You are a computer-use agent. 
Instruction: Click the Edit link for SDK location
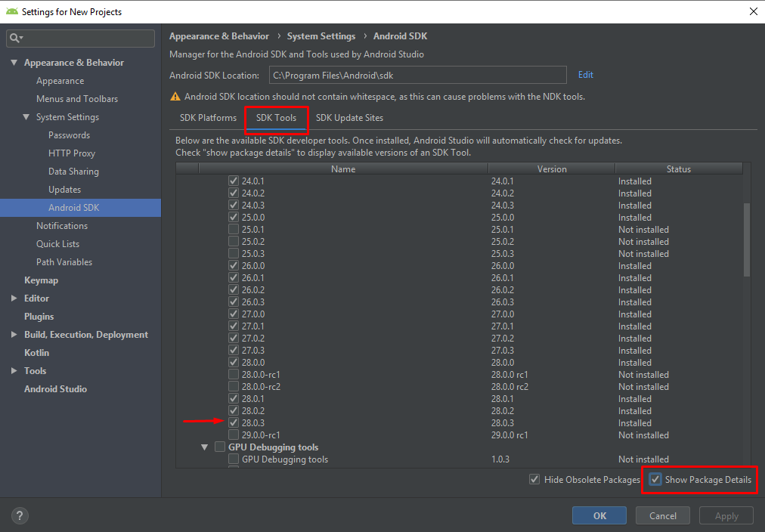585,75
